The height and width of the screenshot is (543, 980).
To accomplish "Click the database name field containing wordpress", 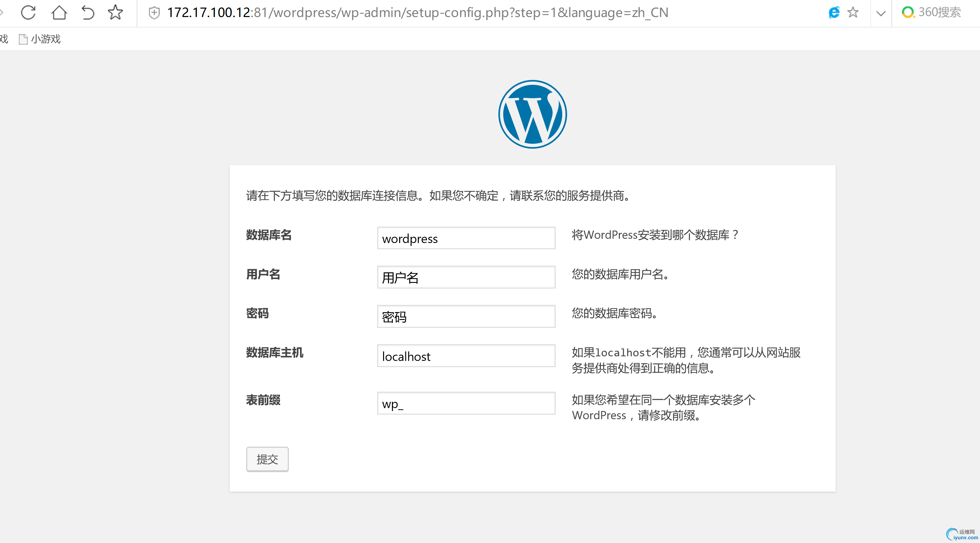I will 466,238.
